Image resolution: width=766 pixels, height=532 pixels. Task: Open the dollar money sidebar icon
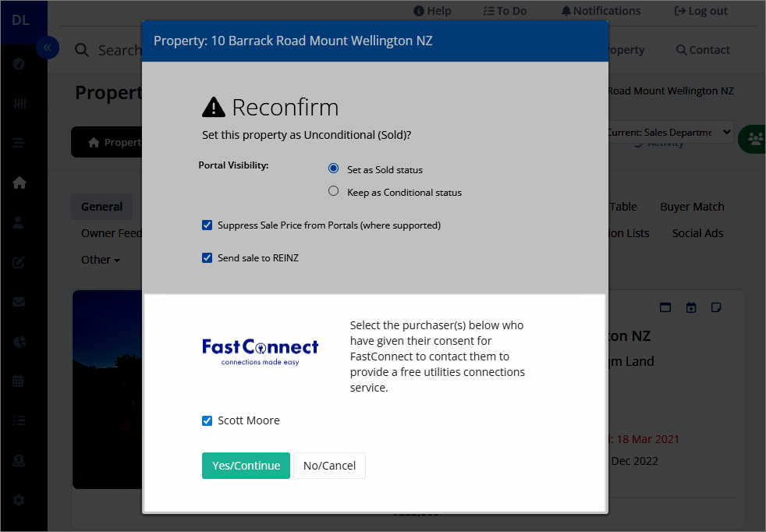tap(19, 460)
